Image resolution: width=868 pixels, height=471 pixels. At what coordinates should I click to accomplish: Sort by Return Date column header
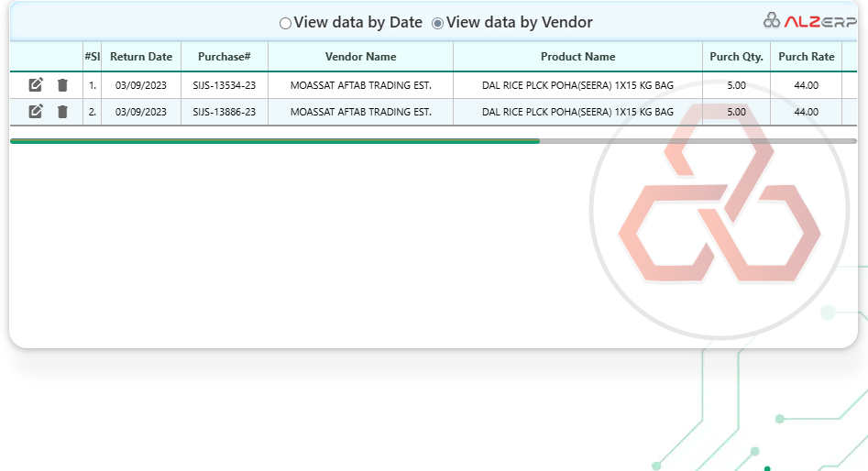pos(141,57)
